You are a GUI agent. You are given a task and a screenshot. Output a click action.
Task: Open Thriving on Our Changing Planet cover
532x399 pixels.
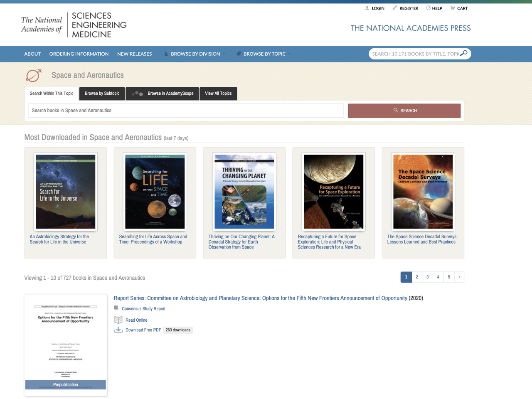pyautogui.click(x=244, y=192)
